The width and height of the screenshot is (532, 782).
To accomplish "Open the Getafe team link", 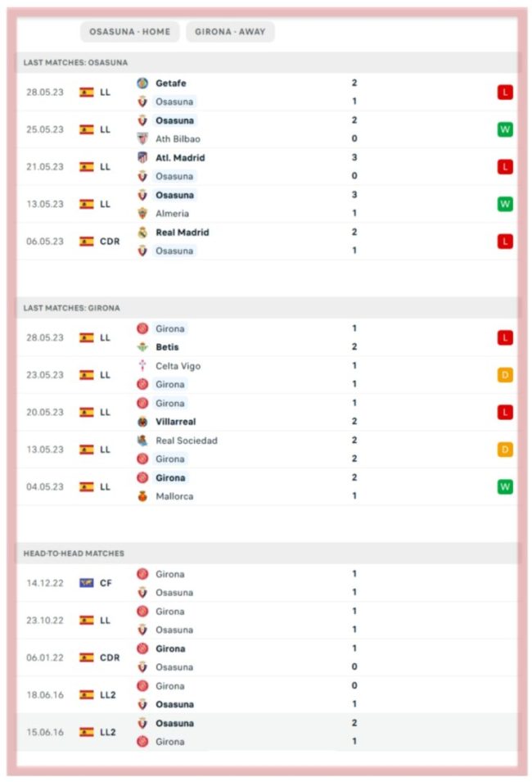I will click(x=170, y=84).
